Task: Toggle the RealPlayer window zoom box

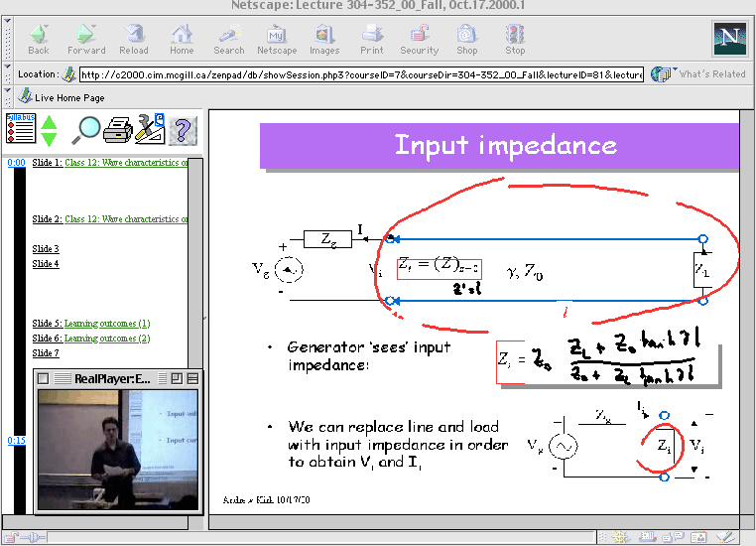Action: [x=176, y=378]
